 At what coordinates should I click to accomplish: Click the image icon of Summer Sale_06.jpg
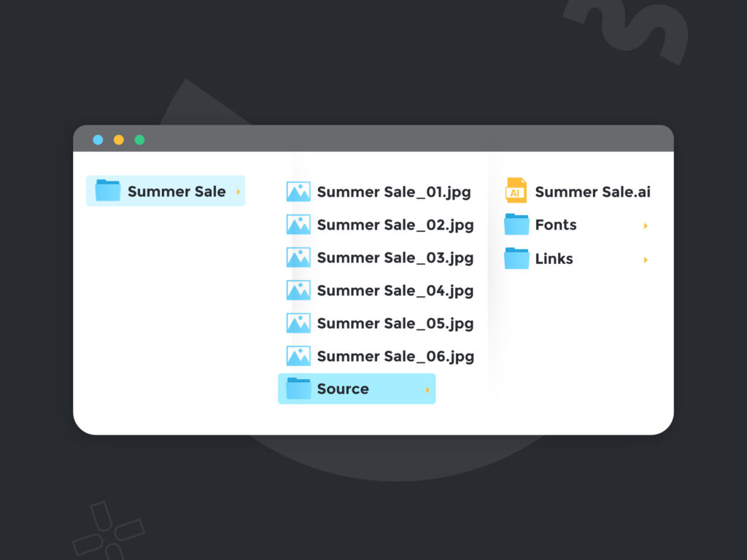[298, 356]
